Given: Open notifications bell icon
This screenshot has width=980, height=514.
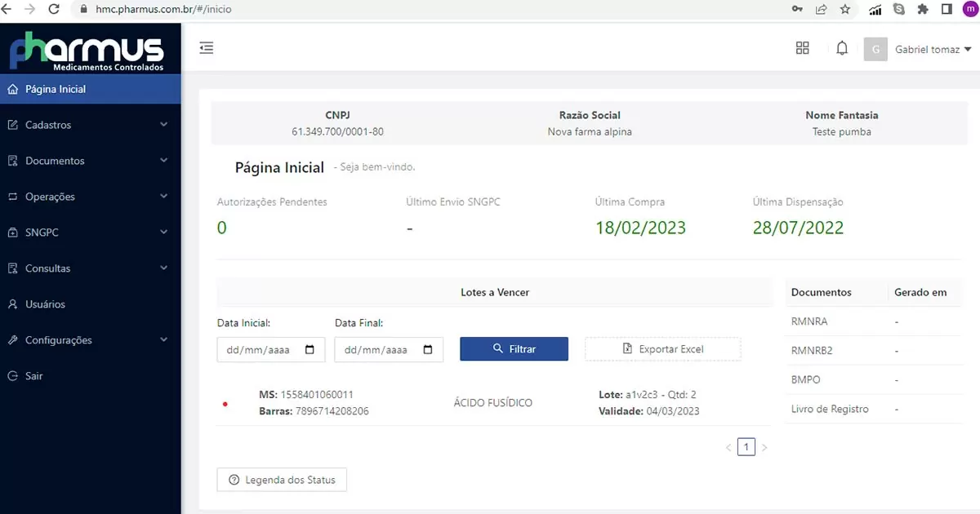Looking at the screenshot, I should click(x=842, y=48).
